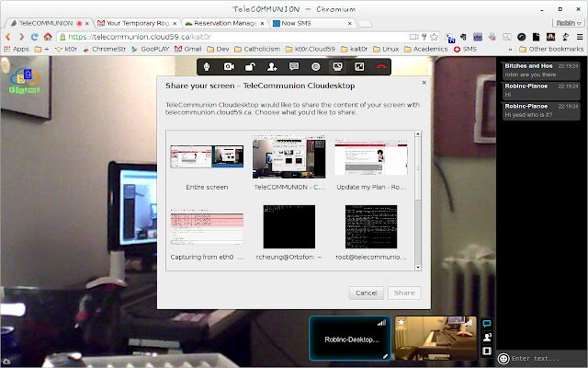Toggle the chat panel side icon
Screen dimensions: 588x368
(x=487, y=324)
